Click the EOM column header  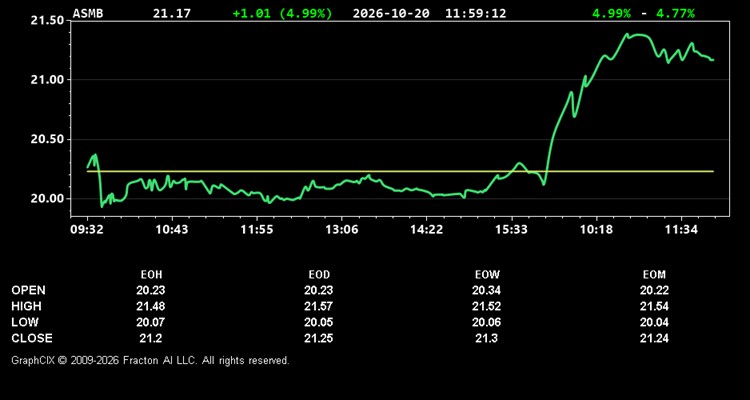coord(654,275)
